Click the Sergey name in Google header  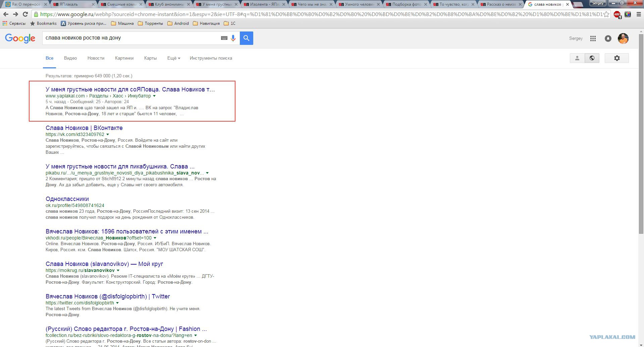(576, 39)
